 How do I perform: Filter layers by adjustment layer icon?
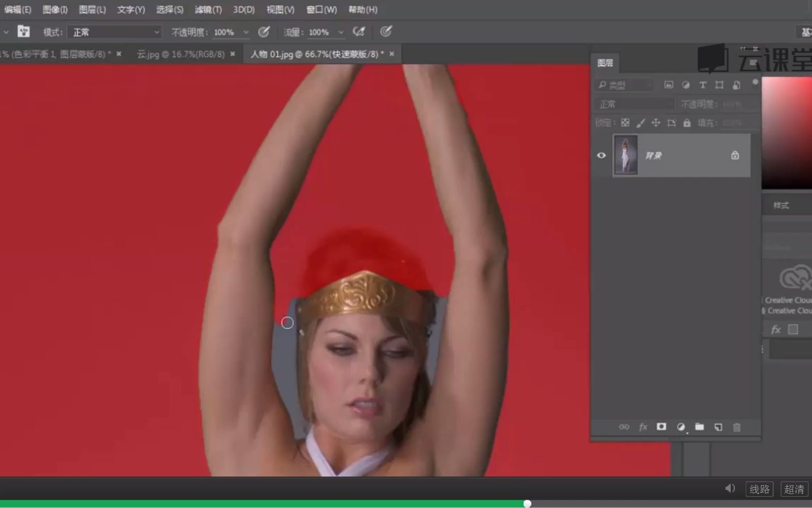[x=686, y=85]
